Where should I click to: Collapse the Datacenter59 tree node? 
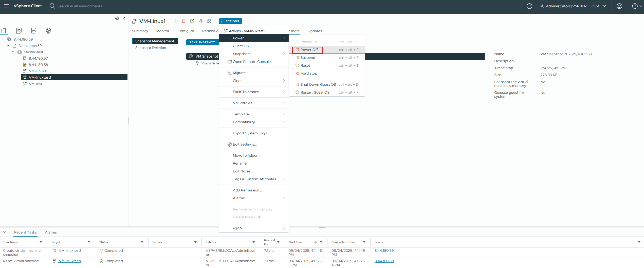click(8, 46)
